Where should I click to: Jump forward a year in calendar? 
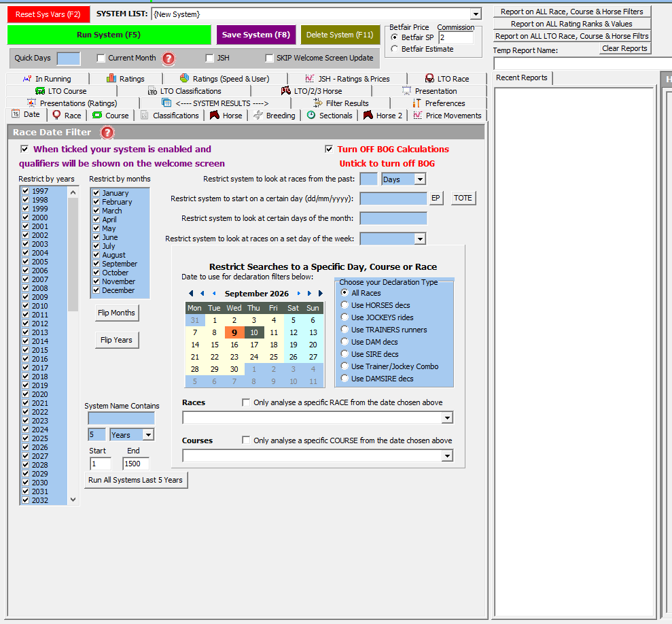[x=320, y=294]
